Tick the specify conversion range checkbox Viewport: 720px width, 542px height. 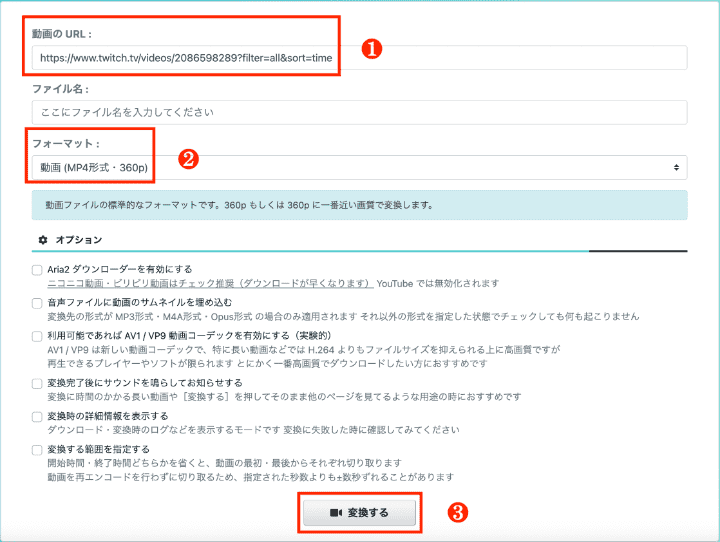[x=37, y=450]
